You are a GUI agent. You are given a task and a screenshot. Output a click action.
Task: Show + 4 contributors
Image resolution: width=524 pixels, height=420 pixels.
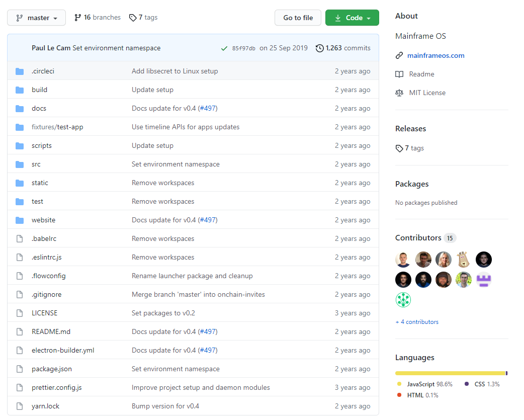click(417, 322)
